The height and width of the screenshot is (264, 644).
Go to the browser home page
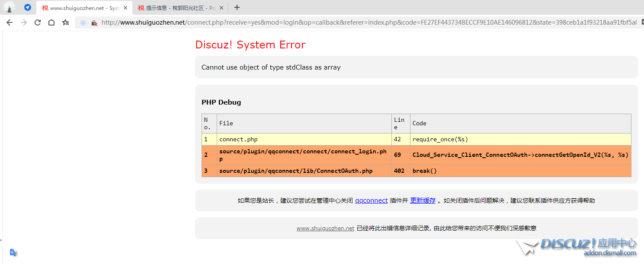[x=51, y=22]
